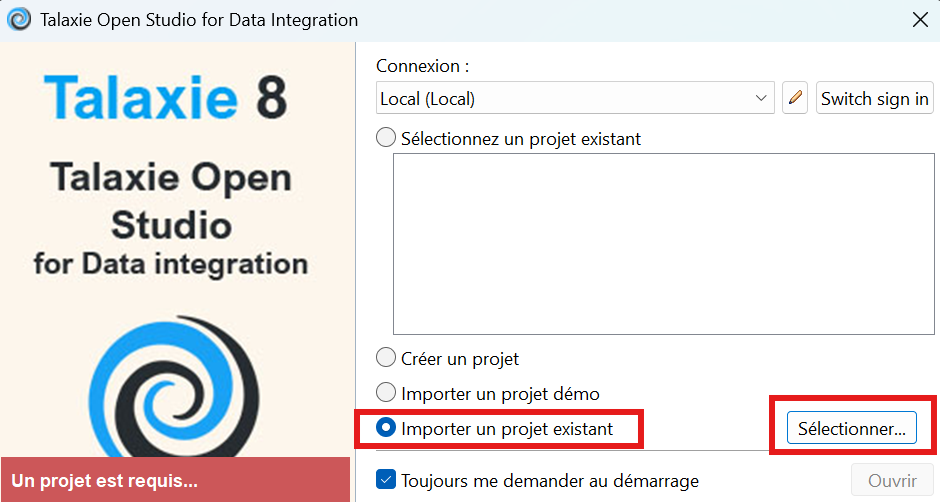The width and height of the screenshot is (940, 502).
Task: Choose the 'Créer un projet' option
Action: [386, 358]
